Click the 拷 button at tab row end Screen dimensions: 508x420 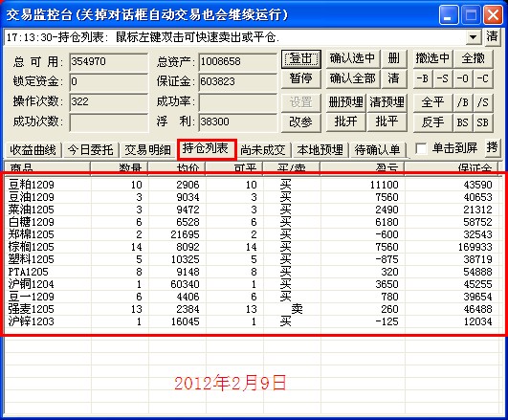[492, 147]
